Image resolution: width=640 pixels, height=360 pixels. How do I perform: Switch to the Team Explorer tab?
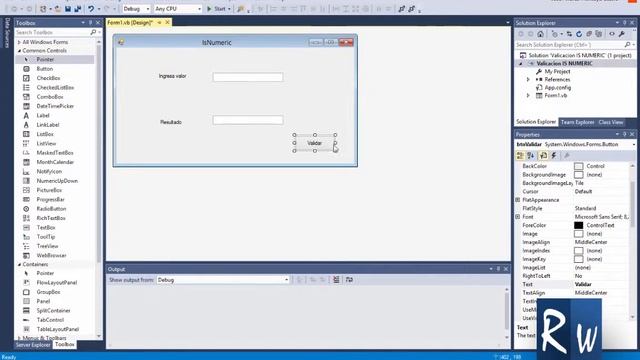(x=577, y=122)
